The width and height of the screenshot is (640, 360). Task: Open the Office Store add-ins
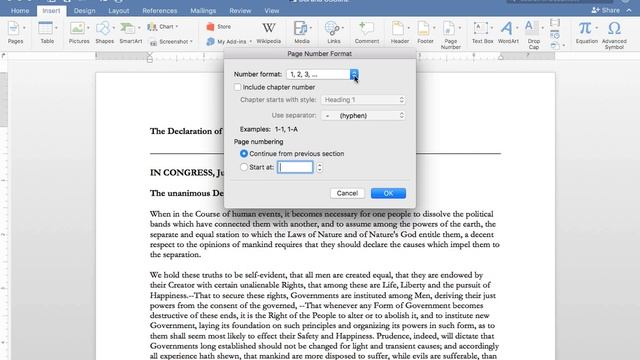[x=219, y=27]
